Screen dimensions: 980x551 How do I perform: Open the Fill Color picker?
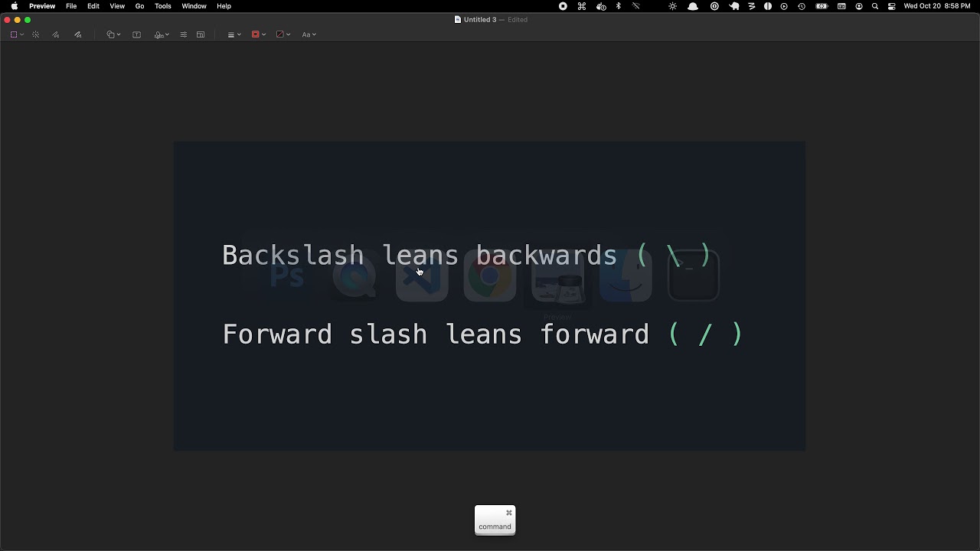(283, 34)
